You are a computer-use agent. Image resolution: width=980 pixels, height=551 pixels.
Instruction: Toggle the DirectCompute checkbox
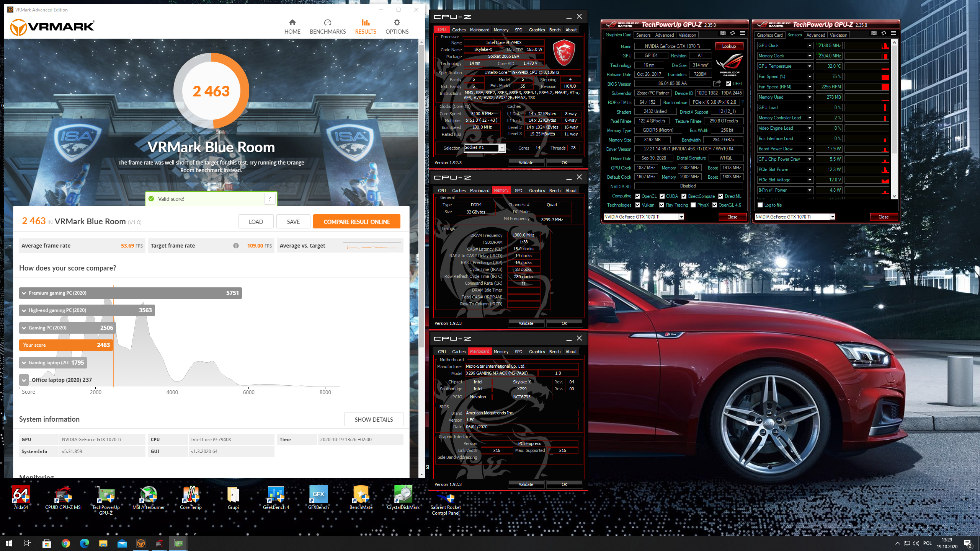click(x=684, y=196)
